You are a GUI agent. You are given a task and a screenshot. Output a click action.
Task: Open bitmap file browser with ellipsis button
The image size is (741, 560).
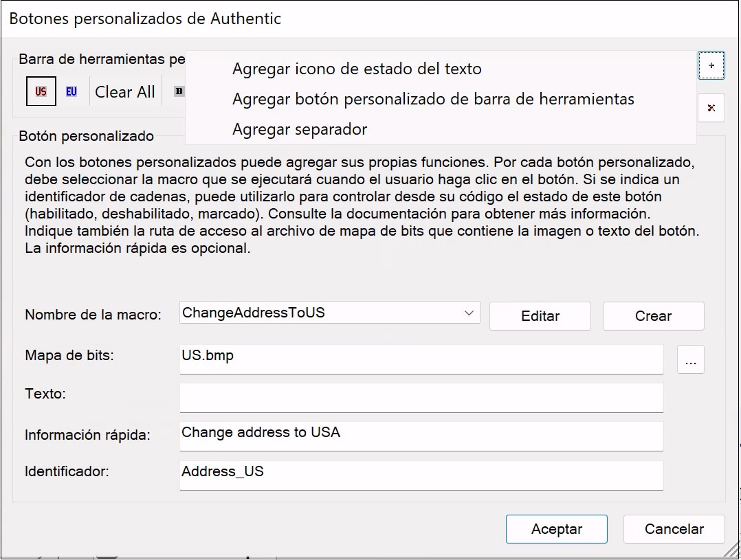(x=690, y=359)
